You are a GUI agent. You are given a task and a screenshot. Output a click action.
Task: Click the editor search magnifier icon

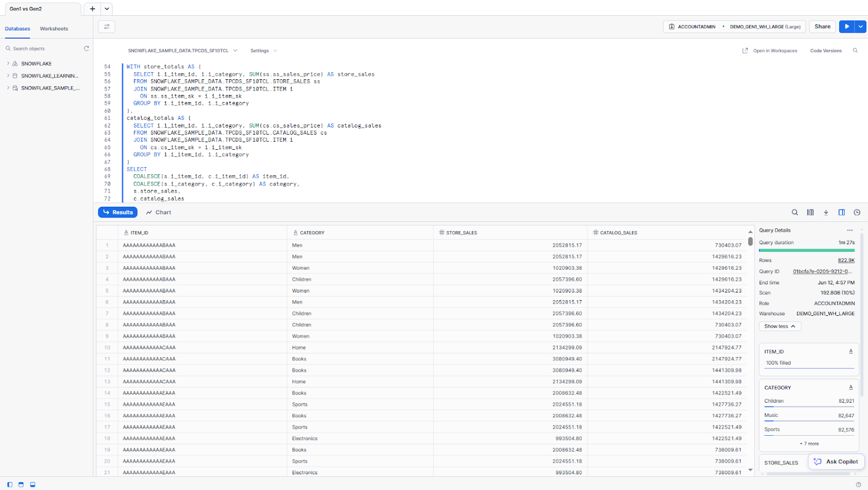856,50
